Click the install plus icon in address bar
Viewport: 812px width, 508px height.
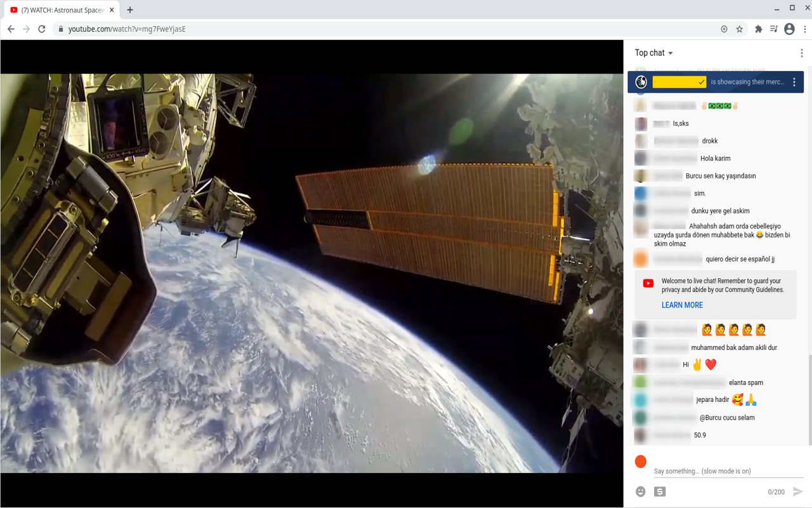point(724,29)
